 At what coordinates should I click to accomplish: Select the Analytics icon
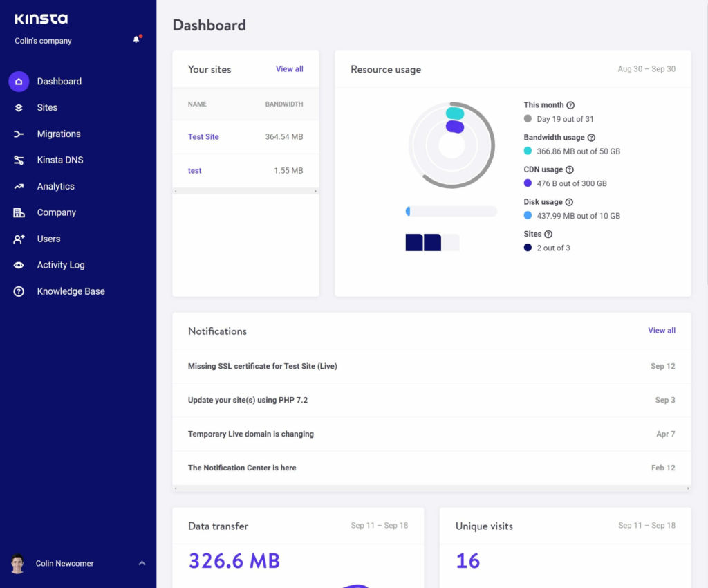click(19, 186)
